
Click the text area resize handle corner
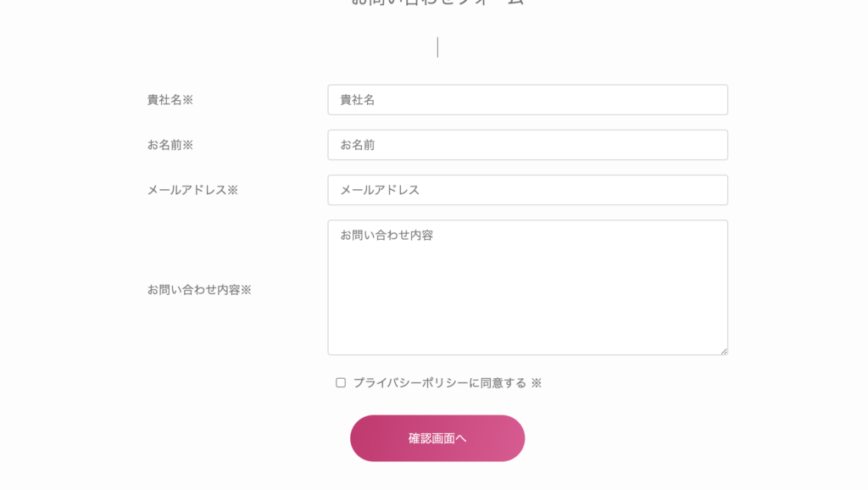click(x=723, y=350)
